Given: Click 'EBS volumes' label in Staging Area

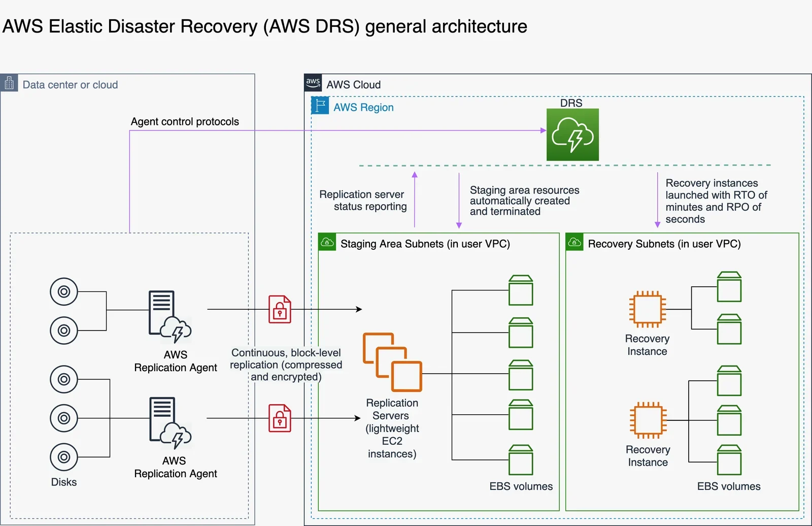Looking at the screenshot, I should click(x=521, y=486).
